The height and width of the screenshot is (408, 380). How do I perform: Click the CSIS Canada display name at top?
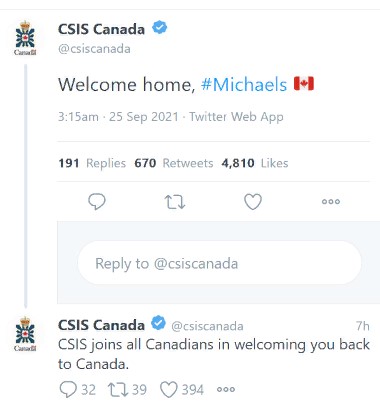click(101, 29)
